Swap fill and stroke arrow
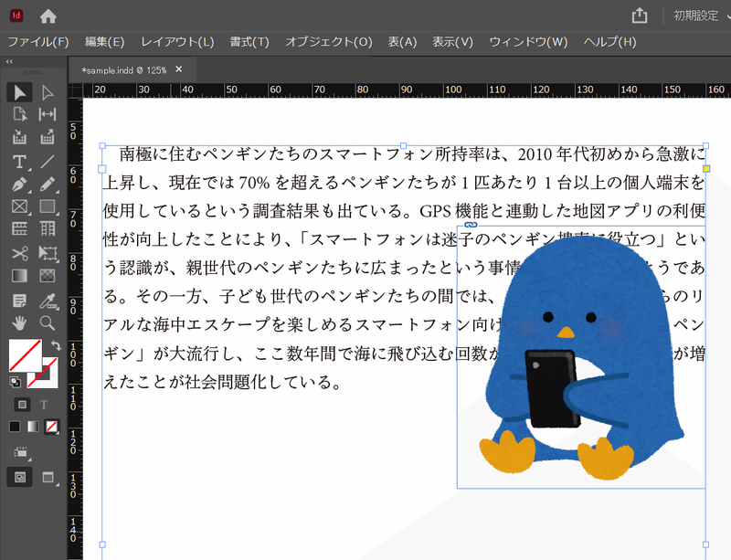Screen dimensions: 731x560 tap(56, 345)
